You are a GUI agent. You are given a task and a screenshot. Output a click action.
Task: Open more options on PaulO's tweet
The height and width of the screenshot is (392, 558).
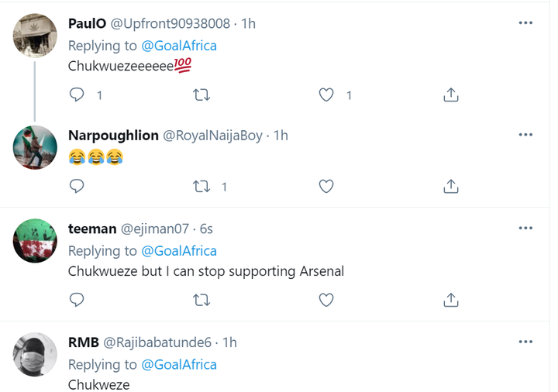click(x=525, y=23)
